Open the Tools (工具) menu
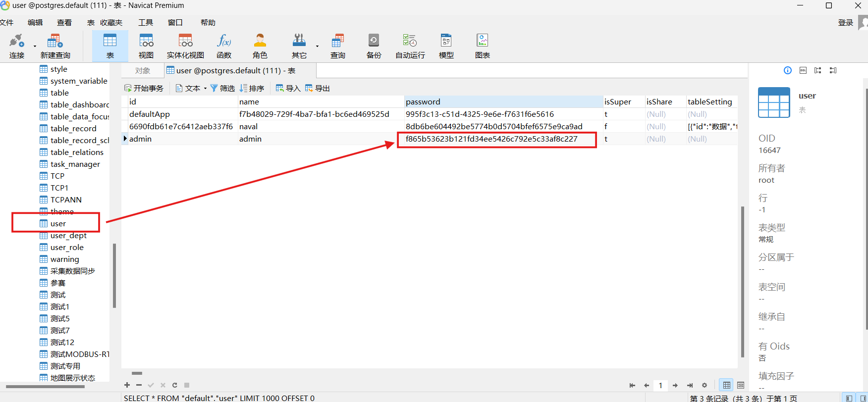Image resolution: width=868 pixels, height=402 pixels. pos(146,23)
